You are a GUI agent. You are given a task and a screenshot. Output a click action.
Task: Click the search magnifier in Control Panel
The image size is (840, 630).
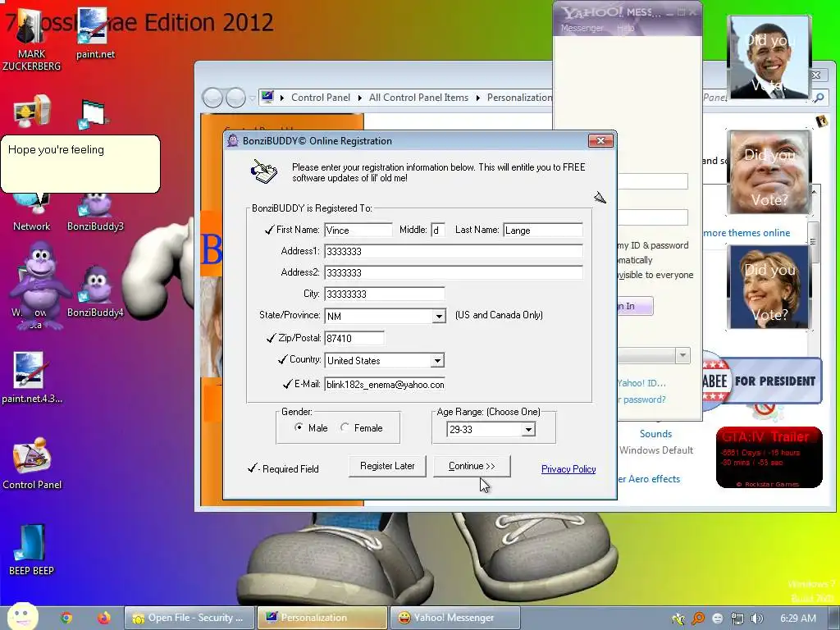pos(819,98)
